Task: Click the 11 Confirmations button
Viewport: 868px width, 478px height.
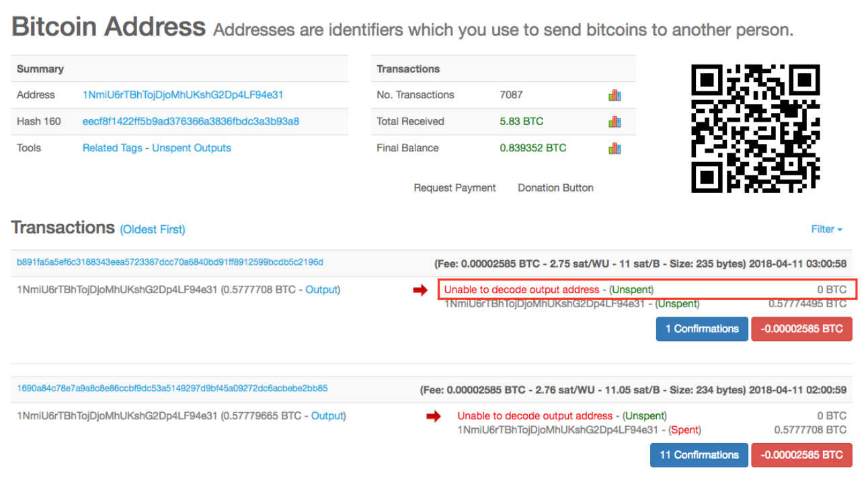Action: [x=699, y=455]
